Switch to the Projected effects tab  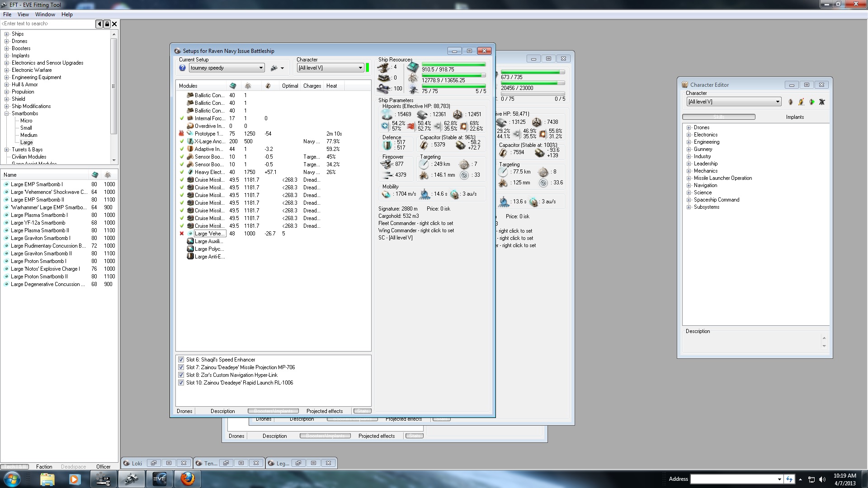324,411
